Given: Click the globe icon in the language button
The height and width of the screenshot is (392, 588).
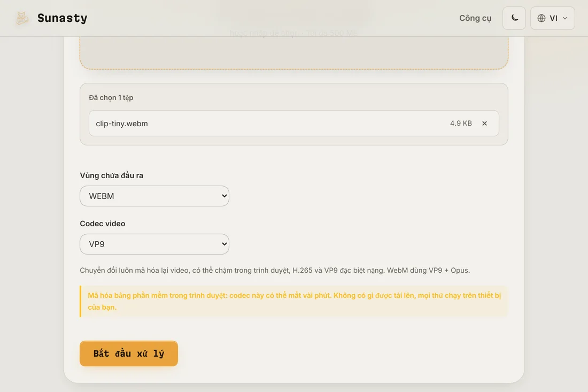Looking at the screenshot, I should point(541,18).
